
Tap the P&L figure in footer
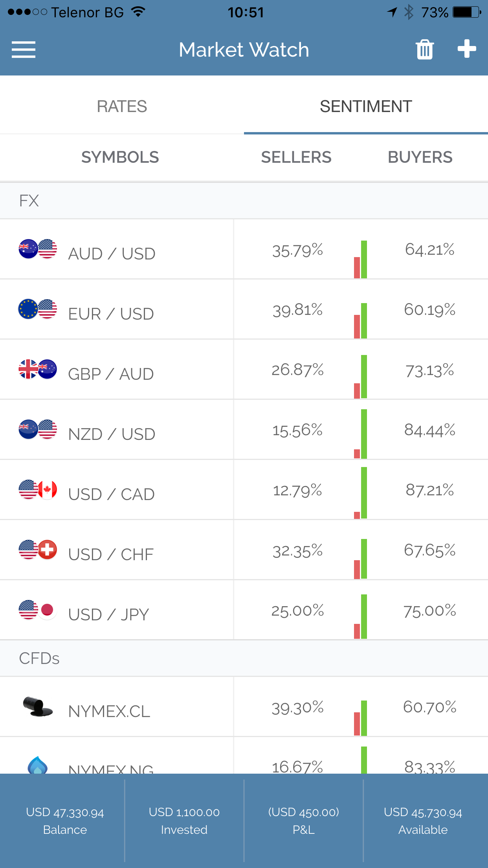tap(303, 821)
